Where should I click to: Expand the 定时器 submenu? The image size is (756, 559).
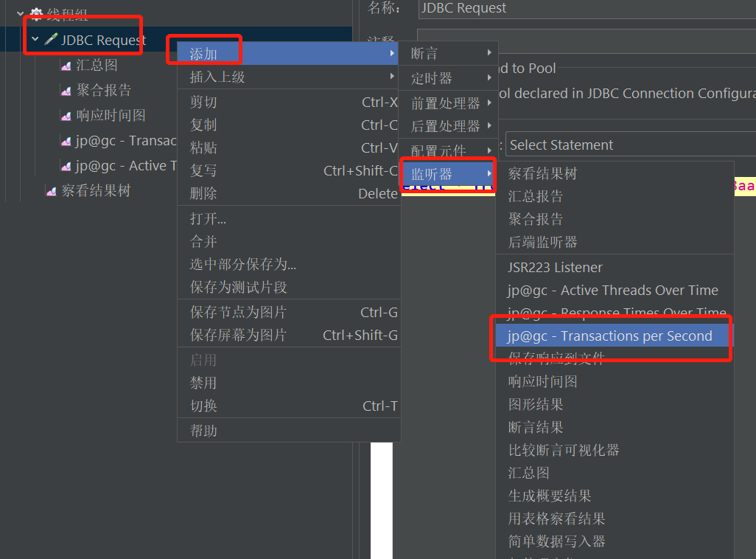click(448, 77)
